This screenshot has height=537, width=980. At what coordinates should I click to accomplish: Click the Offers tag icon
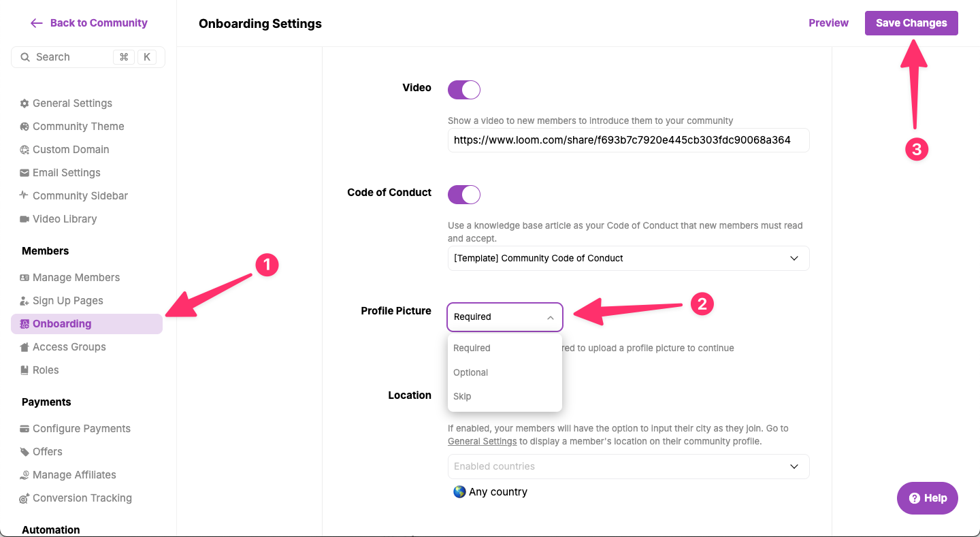[24, 452]
